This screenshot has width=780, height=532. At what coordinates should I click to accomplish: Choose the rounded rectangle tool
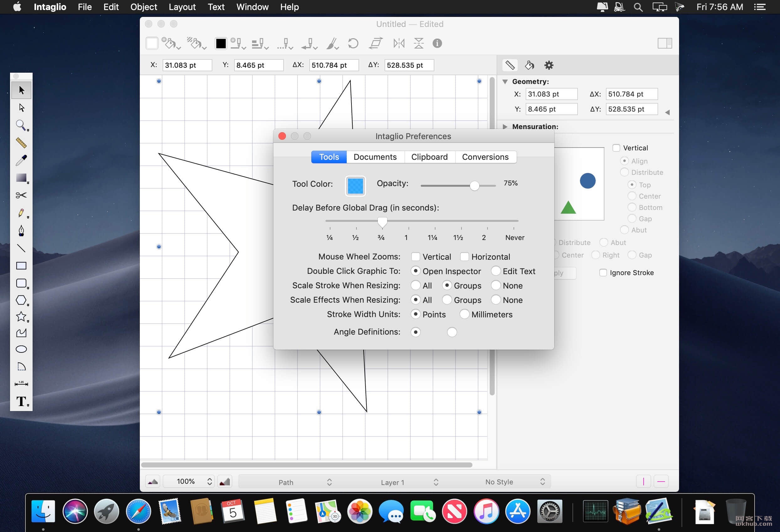click(x=22, y=284)
